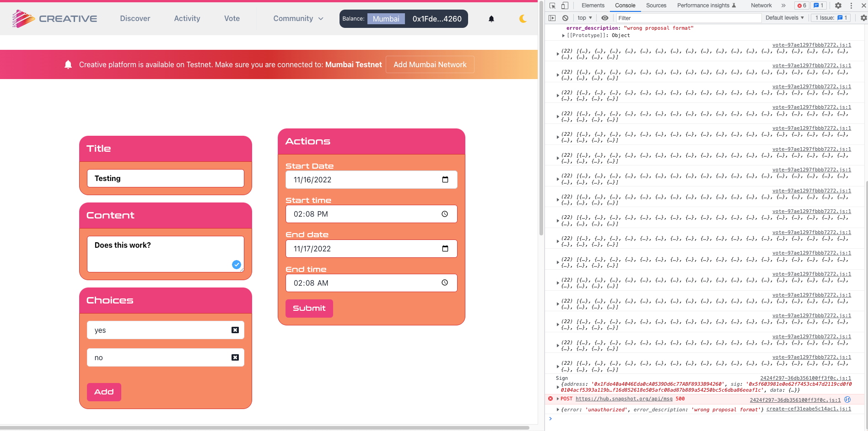Screen dimensions: 868x431
Task: Click the Start Date field 11/16/2022
Action: [372, 180]
